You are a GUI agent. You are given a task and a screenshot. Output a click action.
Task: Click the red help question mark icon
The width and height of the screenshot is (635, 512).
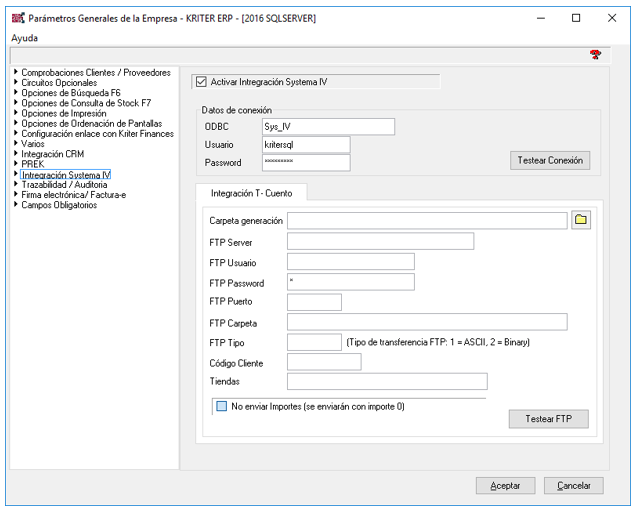[x=595, y=54]
